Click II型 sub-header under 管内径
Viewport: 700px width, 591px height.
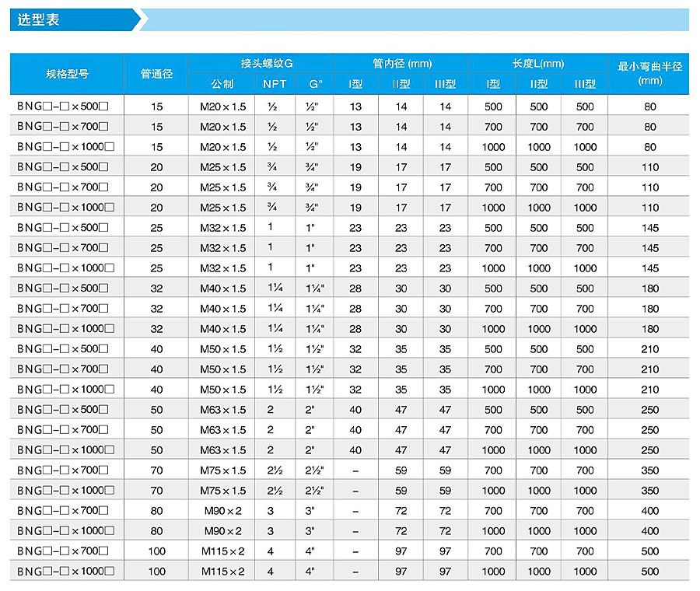(x=401, y=84)
